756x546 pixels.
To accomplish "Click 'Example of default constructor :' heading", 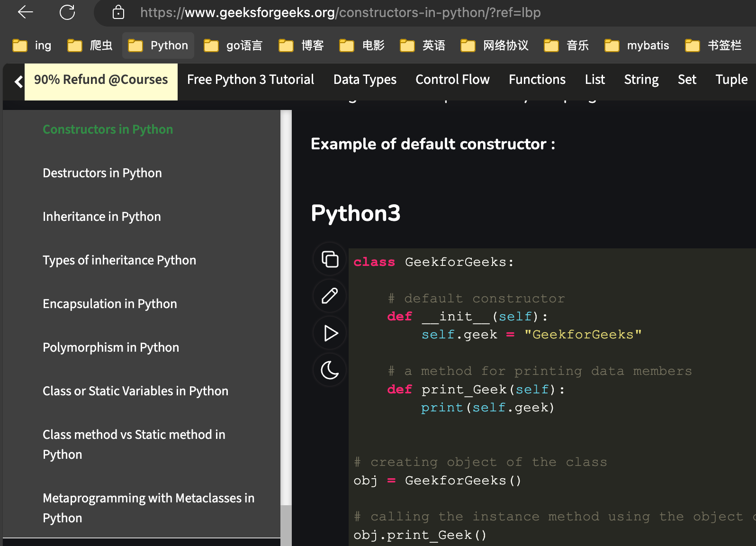I will point(433,144).
